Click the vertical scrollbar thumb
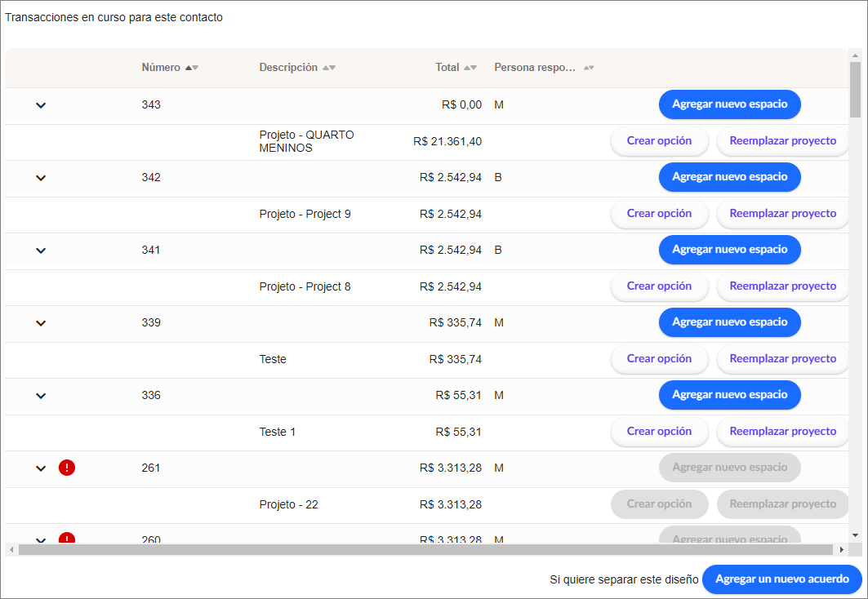The height and width of the screenshot is (599, 868). click(855, 90)
